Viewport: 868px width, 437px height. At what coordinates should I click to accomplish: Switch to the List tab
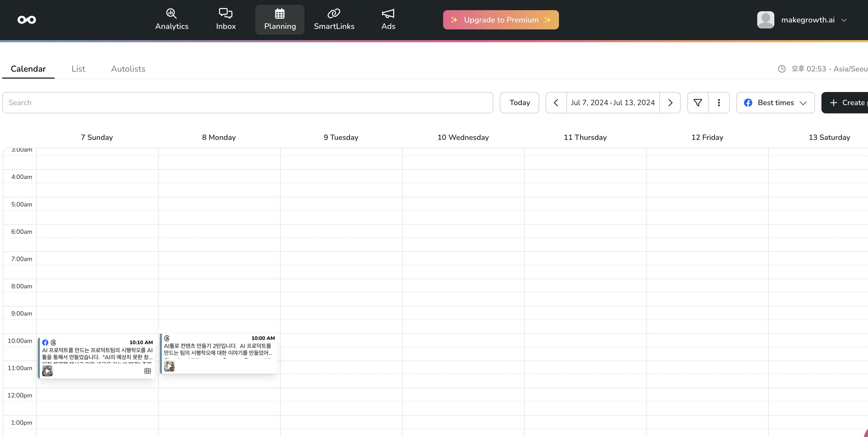tap(78, 69)
